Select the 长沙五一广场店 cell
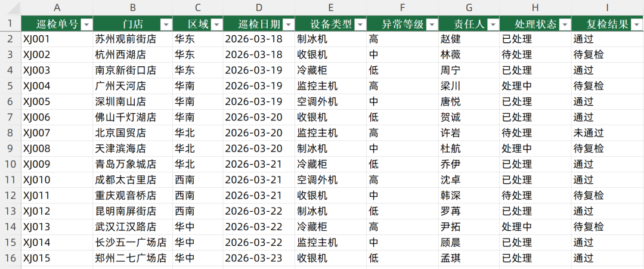The width and height of the screenshot is (644, 269). pos(132,242)
